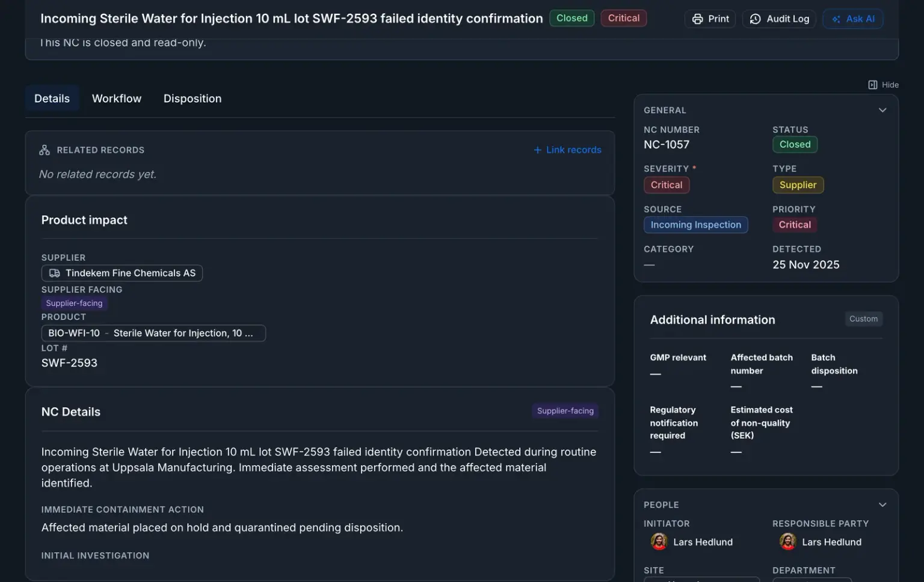Image resolution: width=924 pixels, height=582 pixels.
Task: Open supplier Tindekem Fine Chemicals AS
Action: coord(122,273)
